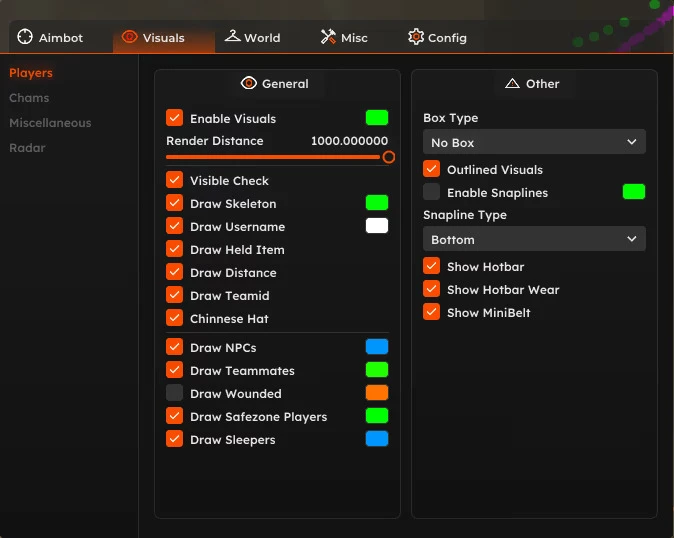Click the Render Distance value 1000.000000
Screen dimensions: 674x538
pyautogui.click(x=349, y=141)
